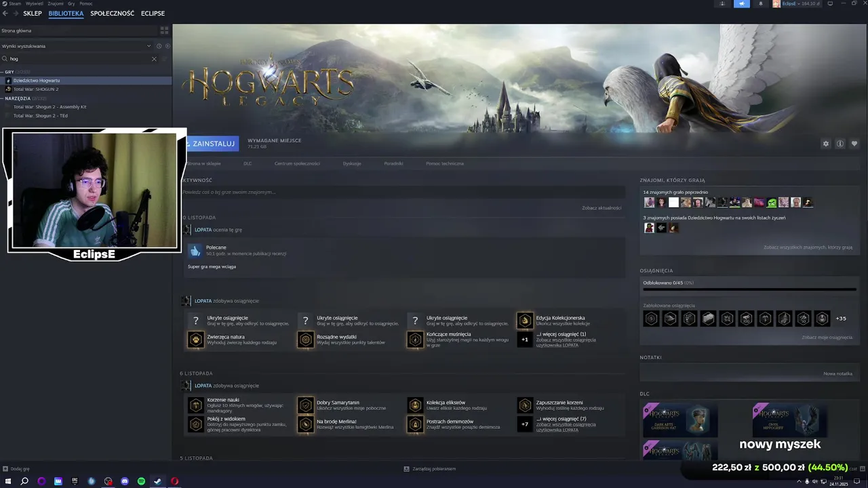Open the Gry menu
The image size is (868, 488).
[71, 3]
